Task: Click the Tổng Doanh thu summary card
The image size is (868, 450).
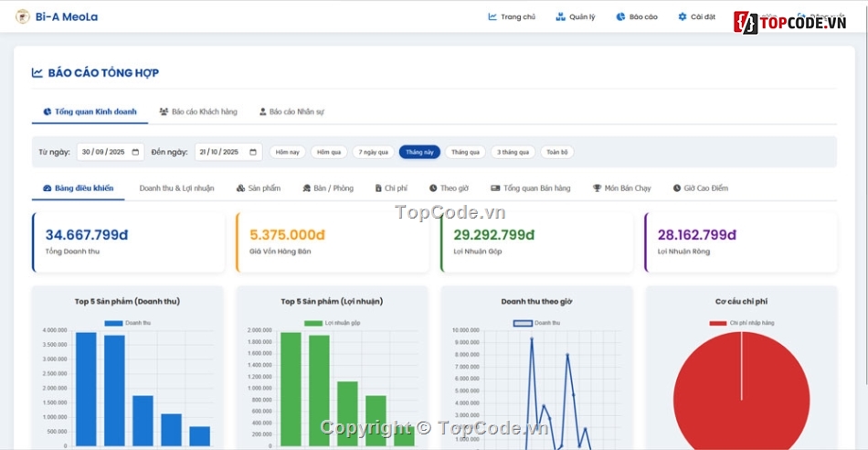Action: tap(128, 242)
